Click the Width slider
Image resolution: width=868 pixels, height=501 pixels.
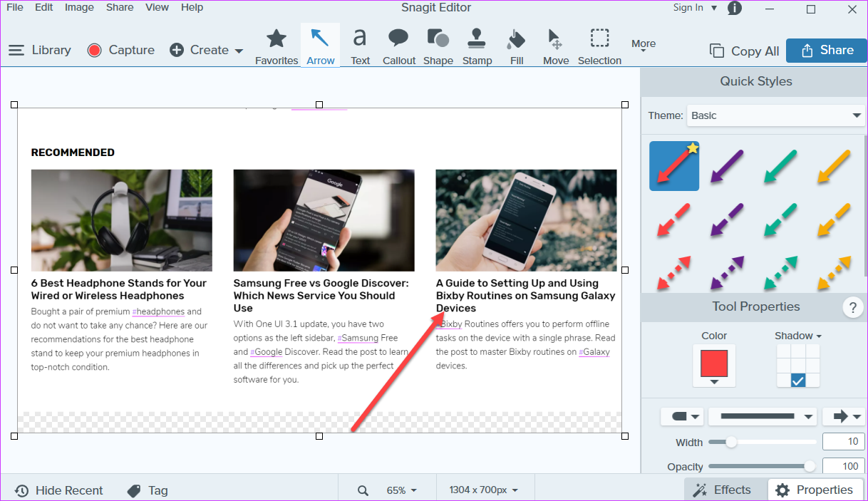tap(763, 442)
